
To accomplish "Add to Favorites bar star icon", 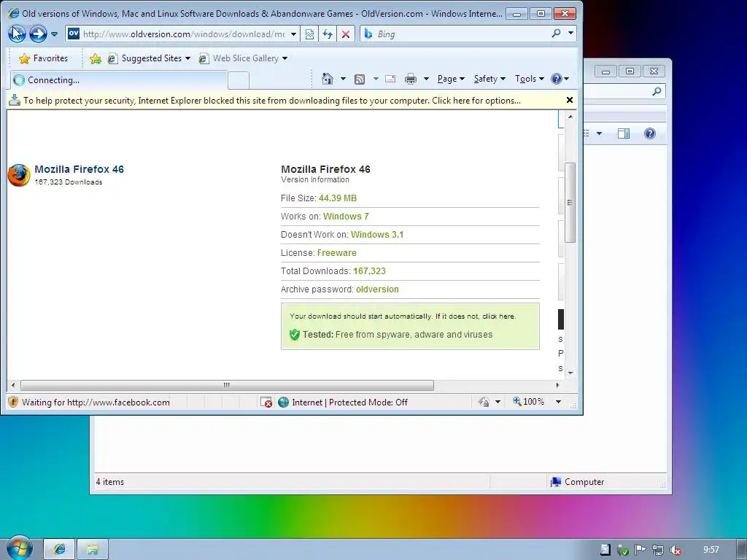I will coord(96,58).
